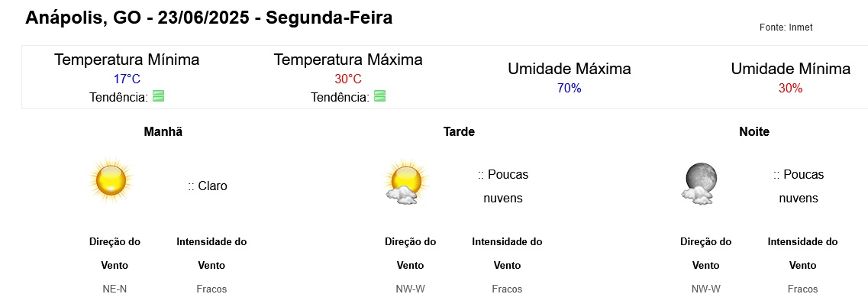The image size is (868, 307).
Task: Click the maximum temperature trend icon
Action: coord(379,96)
